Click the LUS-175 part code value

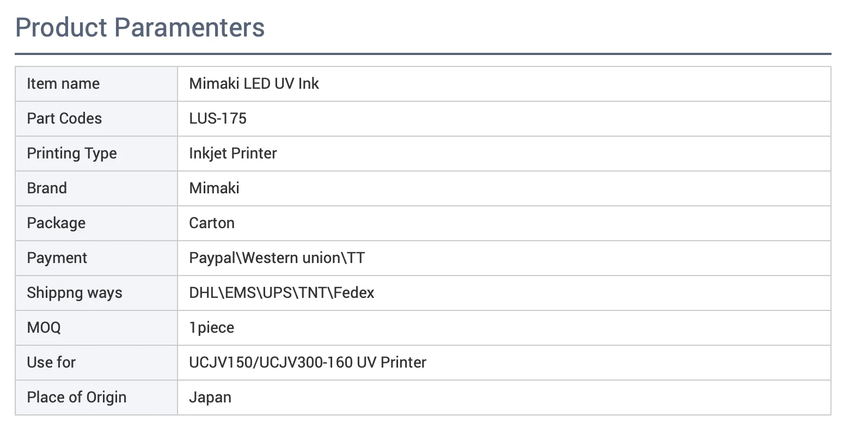218,119
